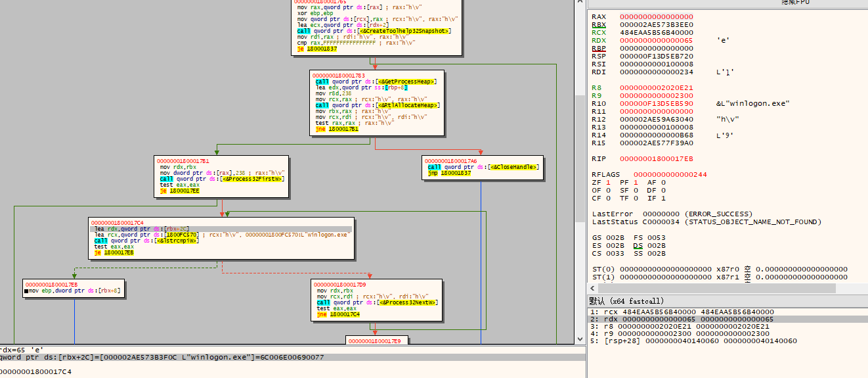Click the left arrow of registers horizontal scrollbar
Screen dimensions: 868x378
[592, 288]
